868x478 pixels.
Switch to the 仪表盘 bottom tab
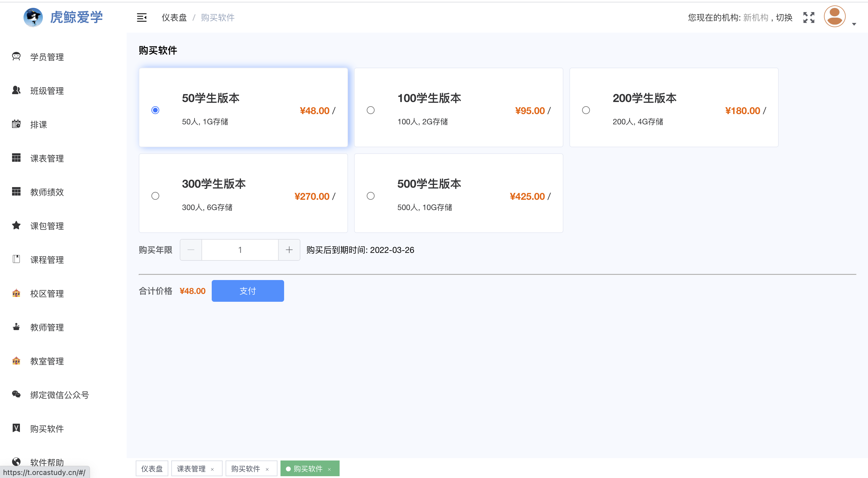tap(152, 469)
